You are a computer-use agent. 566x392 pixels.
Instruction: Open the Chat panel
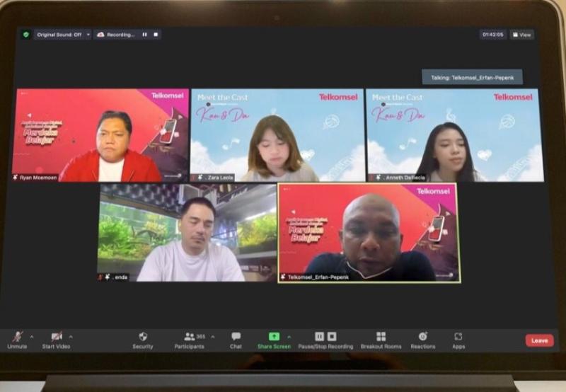[236, 337]
